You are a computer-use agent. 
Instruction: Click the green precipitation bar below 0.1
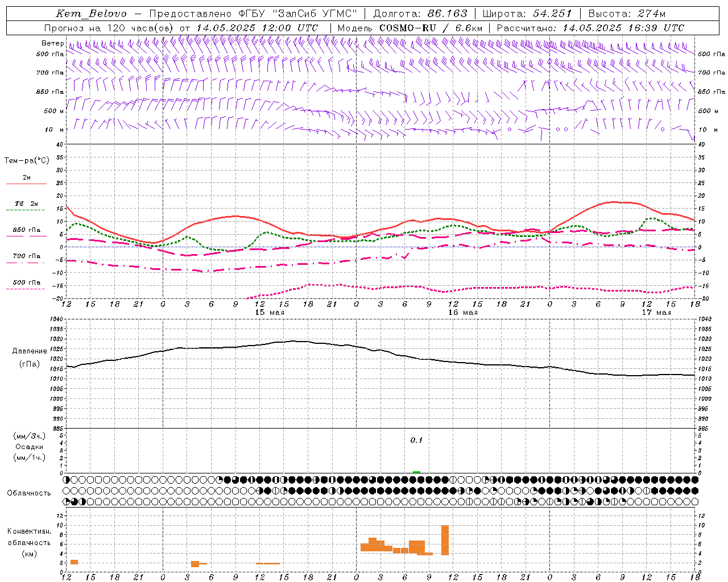pyautogui.click(x=417, y=472)
